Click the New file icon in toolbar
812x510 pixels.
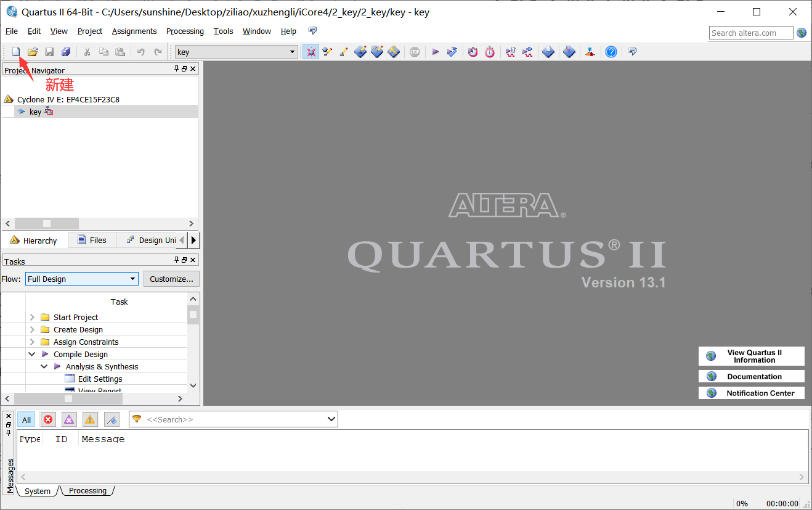pos(16,52)
